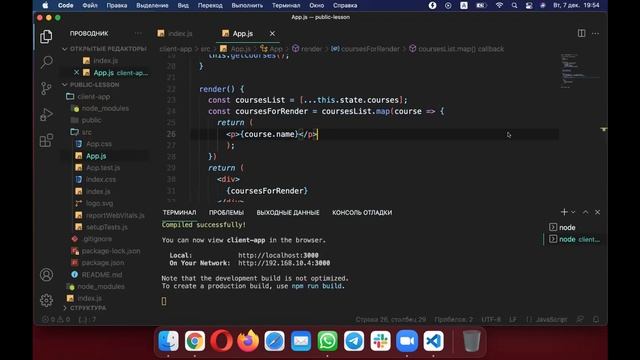Switch to the Problems panel tab

pos(226,212)
